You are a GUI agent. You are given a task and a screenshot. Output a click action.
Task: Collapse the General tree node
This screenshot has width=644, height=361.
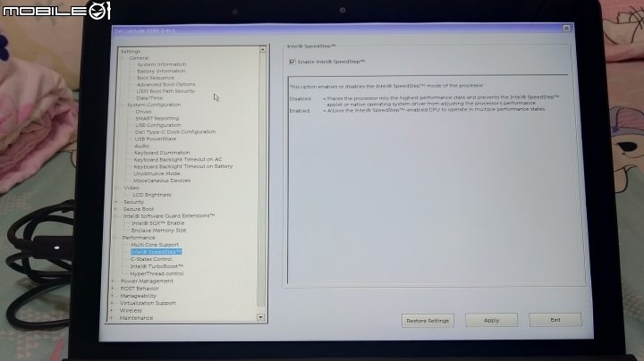pyautogui.click(x=123, y=58)
